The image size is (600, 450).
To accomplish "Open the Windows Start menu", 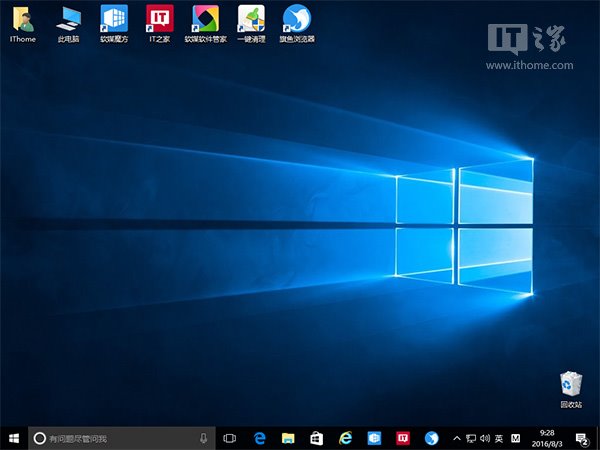I will [14, 439].
